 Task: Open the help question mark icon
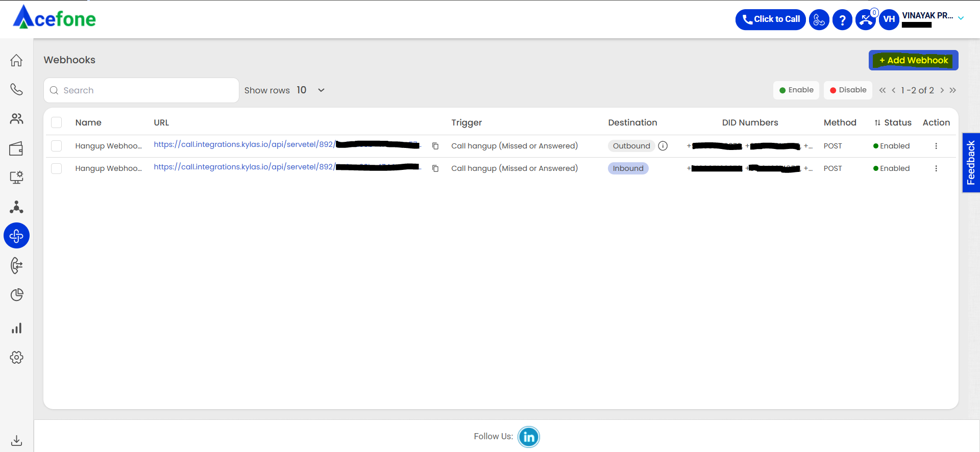coord(842,20)
